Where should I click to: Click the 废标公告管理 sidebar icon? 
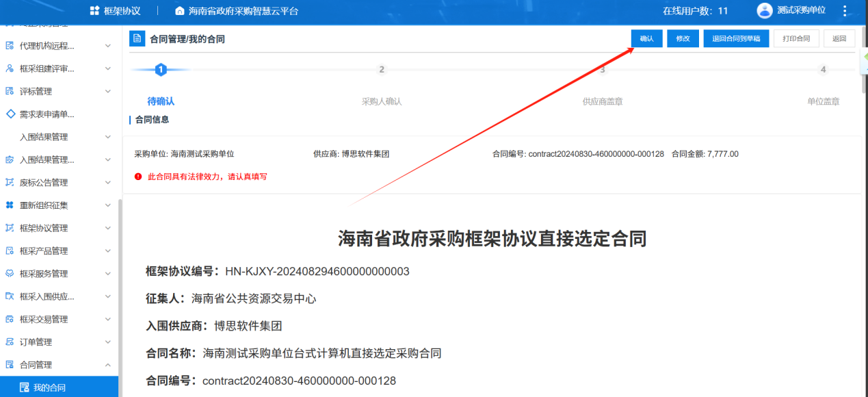pyautogui.click(x=10, y=182)
